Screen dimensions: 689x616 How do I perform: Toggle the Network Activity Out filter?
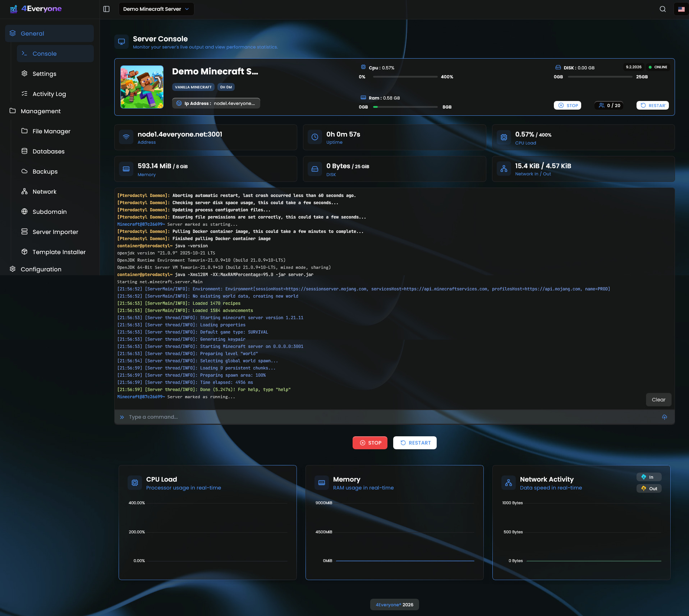649,488
